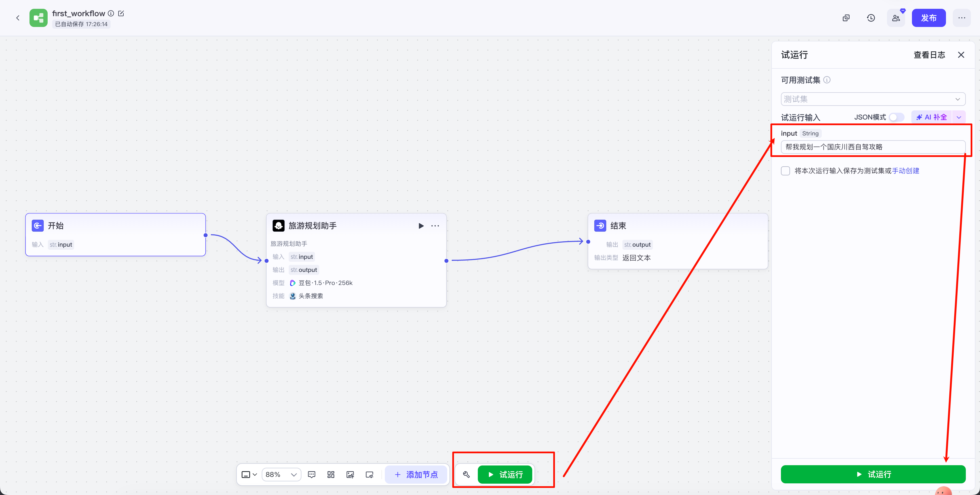Click the auto-layout grid icon in toolbar
The width and height of the screenshot is (980, 495).
click(331, 475)
